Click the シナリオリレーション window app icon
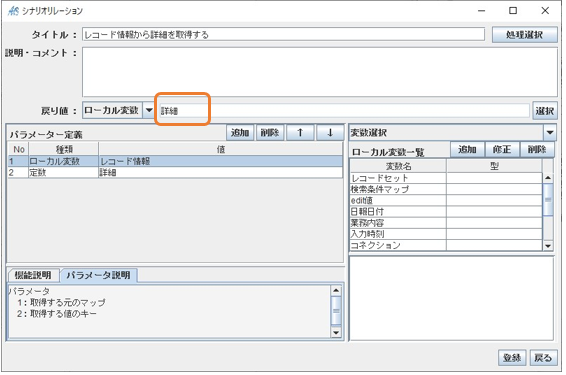 [13, 11]
